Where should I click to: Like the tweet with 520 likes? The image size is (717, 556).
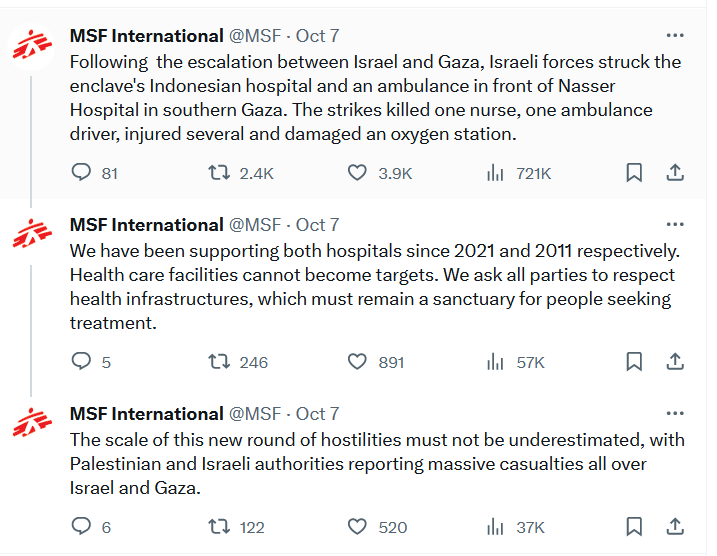357,526
